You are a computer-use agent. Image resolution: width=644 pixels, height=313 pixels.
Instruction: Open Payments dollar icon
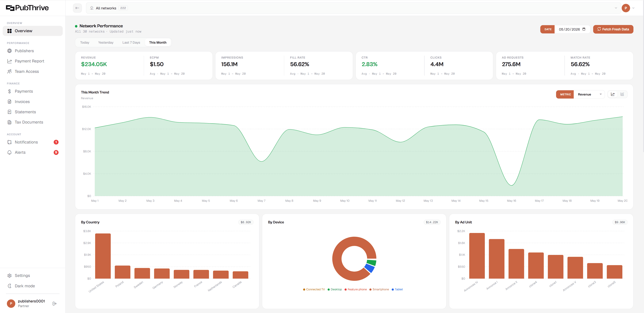tap(10, 91)
